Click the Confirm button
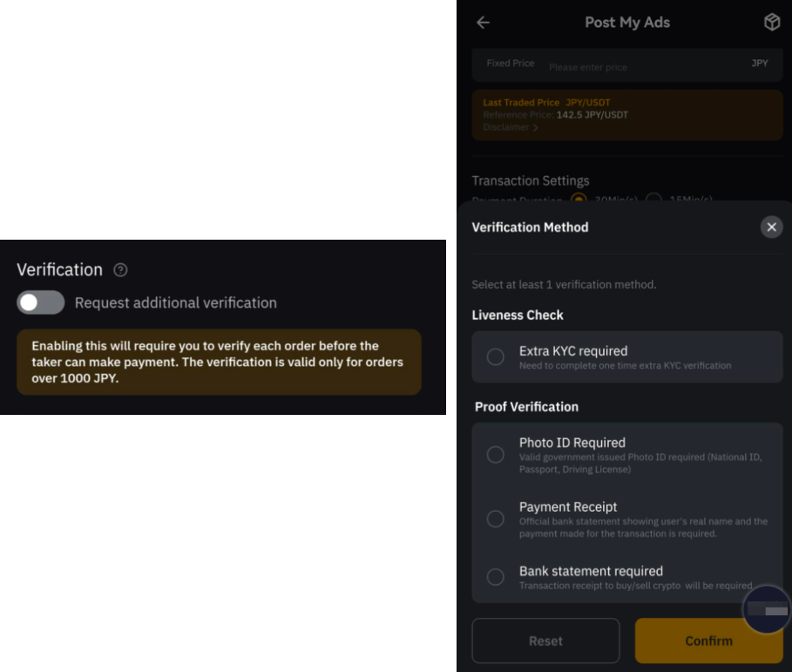Viewport: 792px width, 672px height. [x=708, y=641]
